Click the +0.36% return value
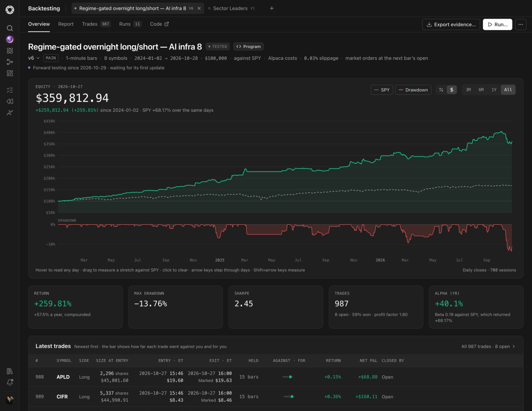 [332, 397]
